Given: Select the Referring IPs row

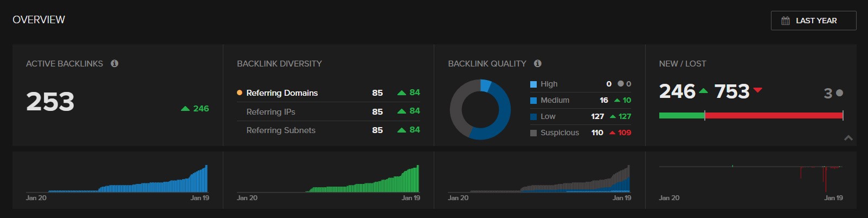Looking at the screenshot, I should tap(271, 112).
